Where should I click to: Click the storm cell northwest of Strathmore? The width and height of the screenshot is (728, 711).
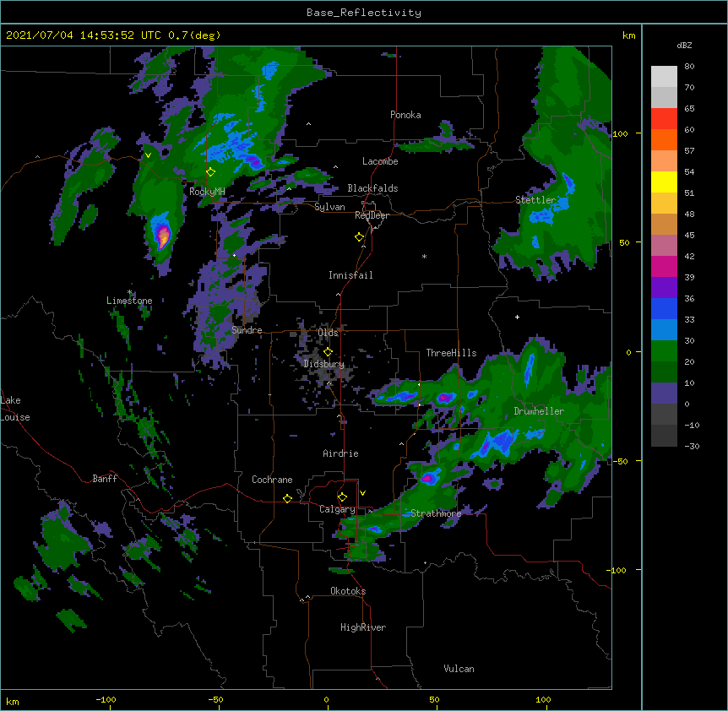[x=428, y=476]
